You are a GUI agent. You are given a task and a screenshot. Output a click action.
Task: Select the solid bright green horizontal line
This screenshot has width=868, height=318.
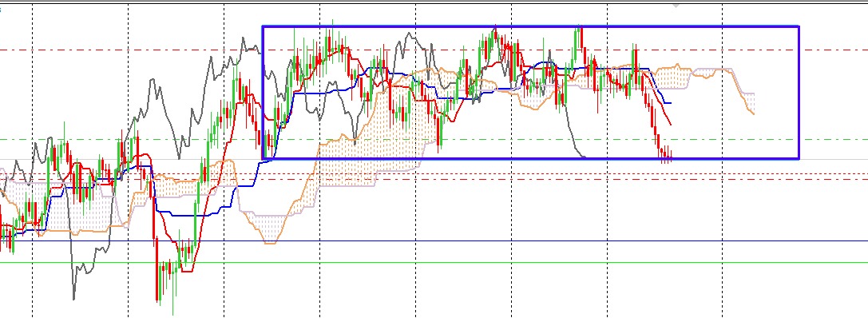click(434, 263)
